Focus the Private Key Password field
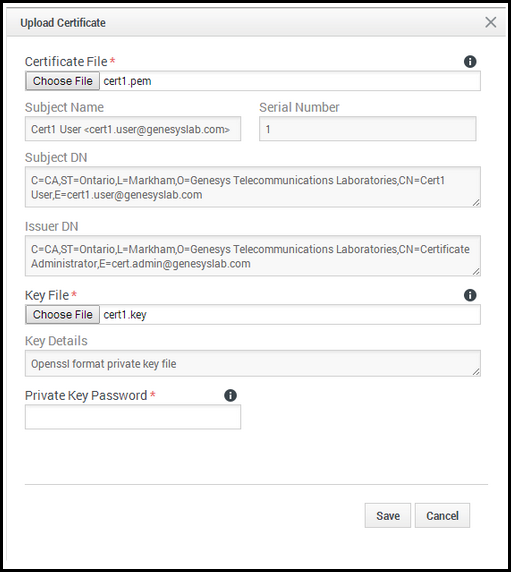The height and width of the screenshot is (572, 511). coord(133,417)
